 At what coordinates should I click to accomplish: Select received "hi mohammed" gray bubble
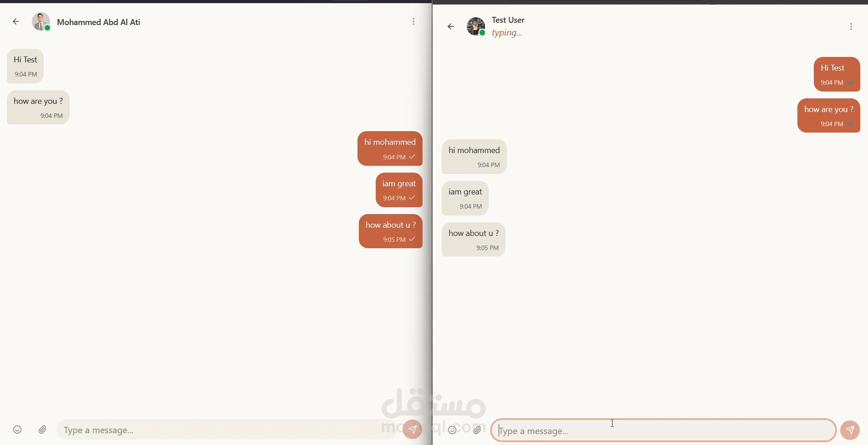pyautogui.click(x=474, y=157)
